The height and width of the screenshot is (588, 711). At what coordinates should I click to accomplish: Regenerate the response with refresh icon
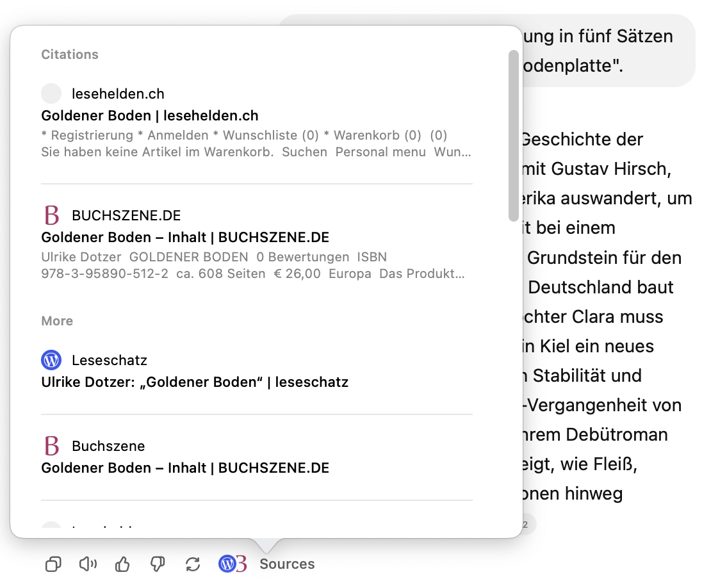pyautogui.click(x=193, y=564)
